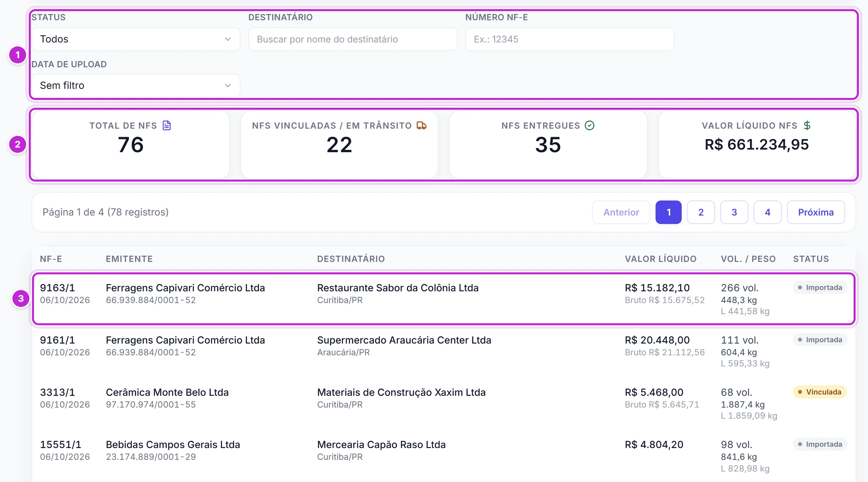This screenshot has width=868, height=482.
Task: Click the total R$ 661.234,95
Action: [x=757, y=145]
